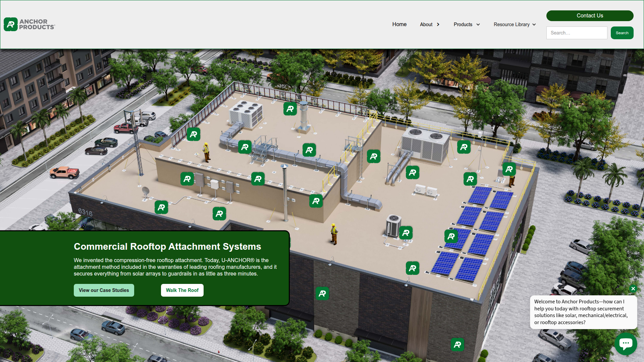This screenshot has width=644, height=362.
Task: Start the Walk The Roof tour
Action: 182,290
